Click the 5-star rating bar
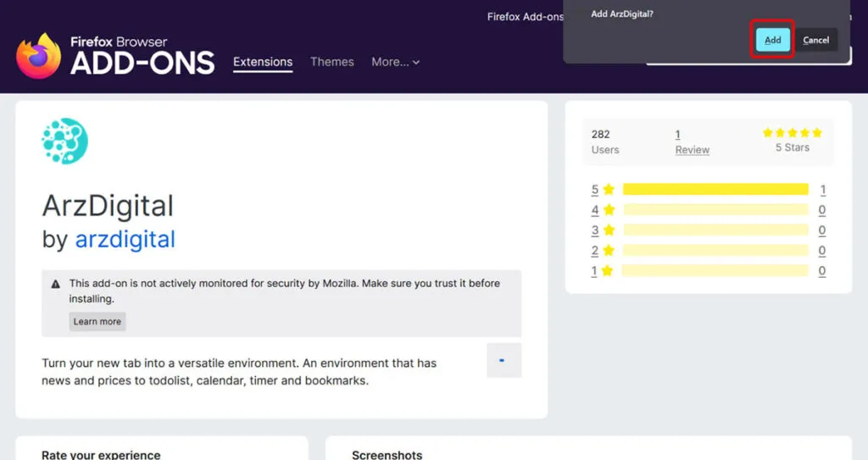 point(715,189)
